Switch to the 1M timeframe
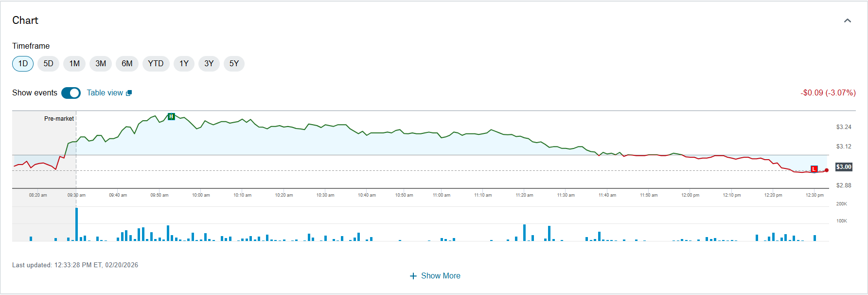The width and height of the screenshot is (868, 295). (74, 64)
